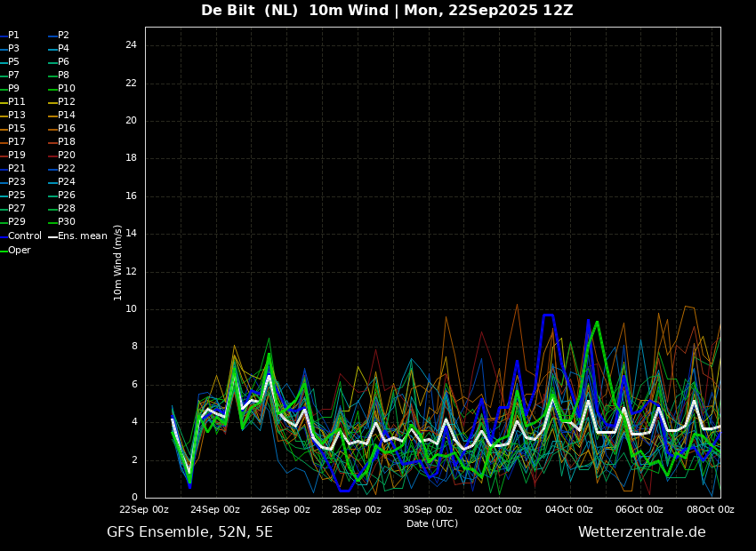
Task: Click the chart title De Bilt 10m Wind
Action: 387,11
